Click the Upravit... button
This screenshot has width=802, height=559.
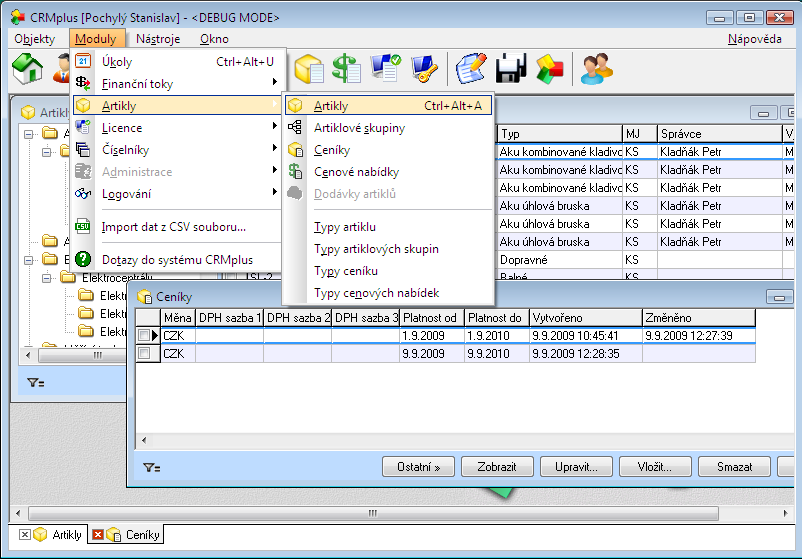point(576,466)
